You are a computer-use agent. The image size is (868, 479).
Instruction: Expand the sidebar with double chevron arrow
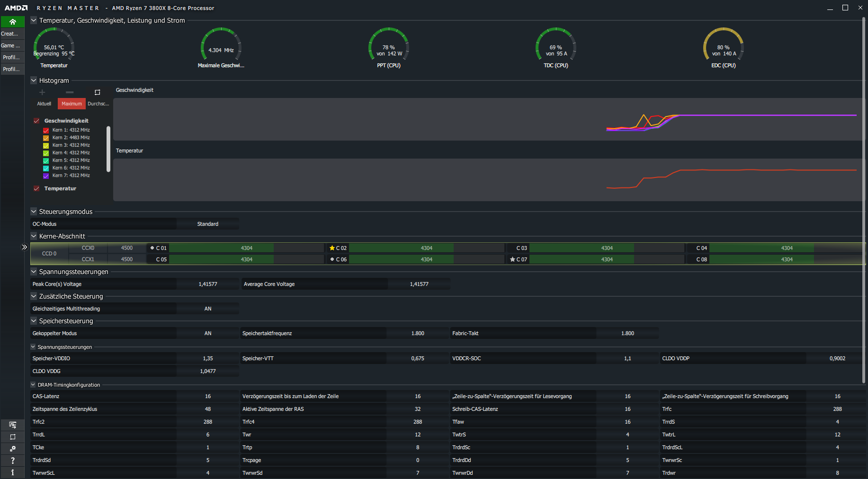[x=25, y=247]
